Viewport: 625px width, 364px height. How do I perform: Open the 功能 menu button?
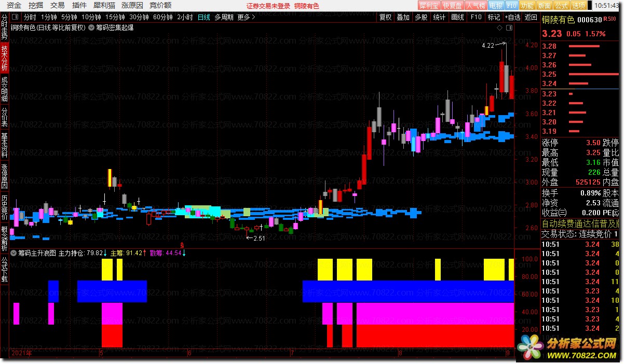(527, 6)
